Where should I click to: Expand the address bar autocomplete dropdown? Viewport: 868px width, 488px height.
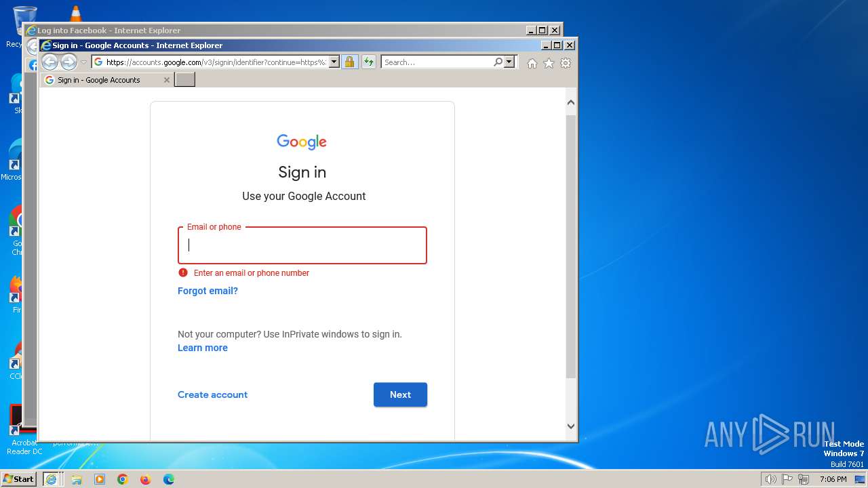(334, 62)
